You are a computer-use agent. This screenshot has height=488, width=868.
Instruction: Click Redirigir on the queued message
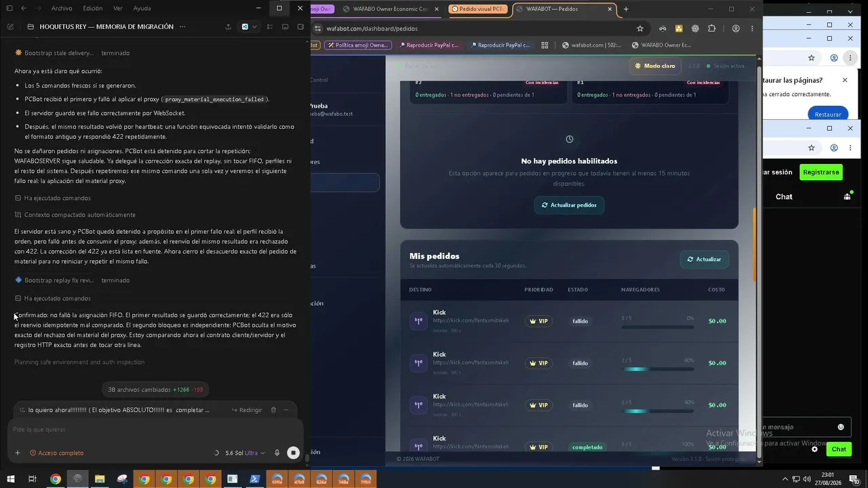pyautogui.click(x=247, y=410)
